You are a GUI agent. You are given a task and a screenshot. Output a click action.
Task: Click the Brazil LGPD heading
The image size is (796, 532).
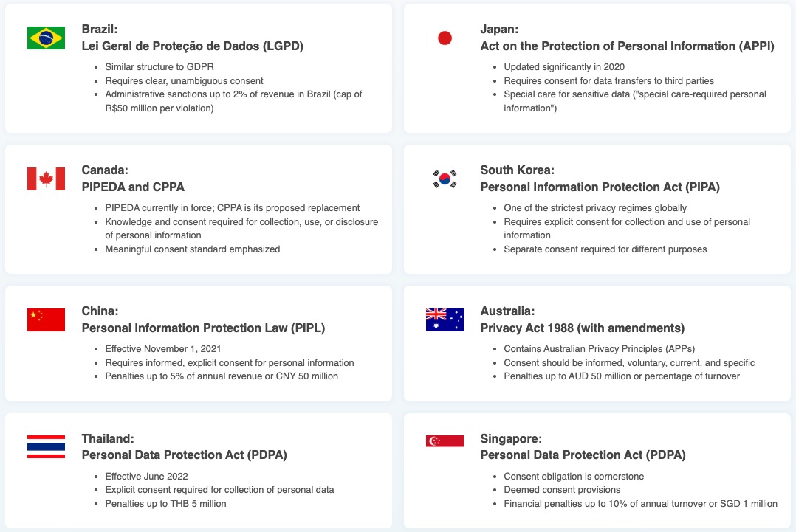193,46
